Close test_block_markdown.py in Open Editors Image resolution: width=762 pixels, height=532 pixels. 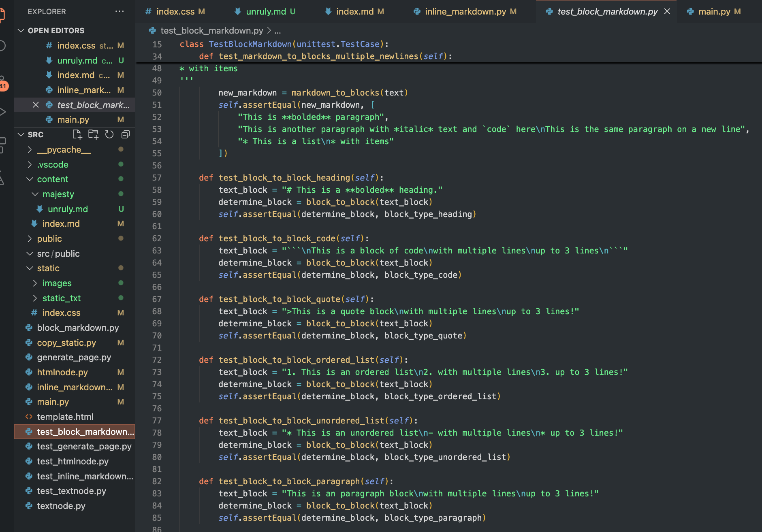pos(36,105)
